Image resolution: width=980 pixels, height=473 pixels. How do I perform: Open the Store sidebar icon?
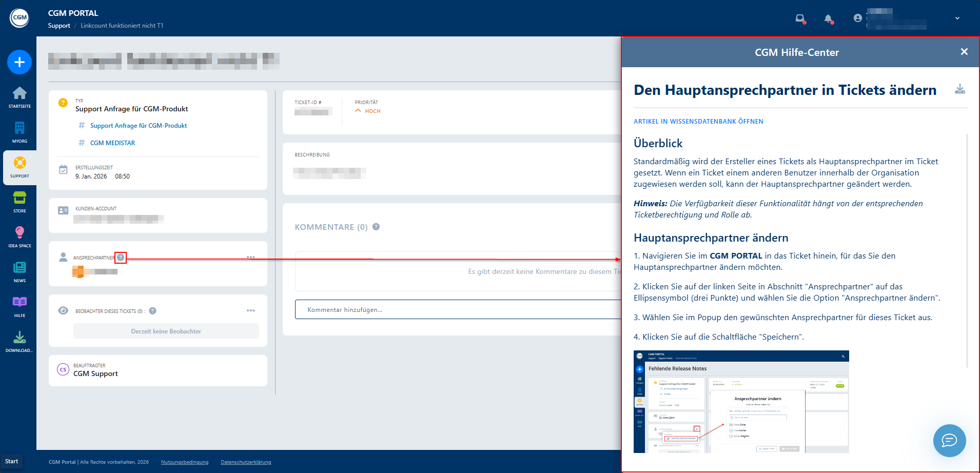click(x=19, y=201)
